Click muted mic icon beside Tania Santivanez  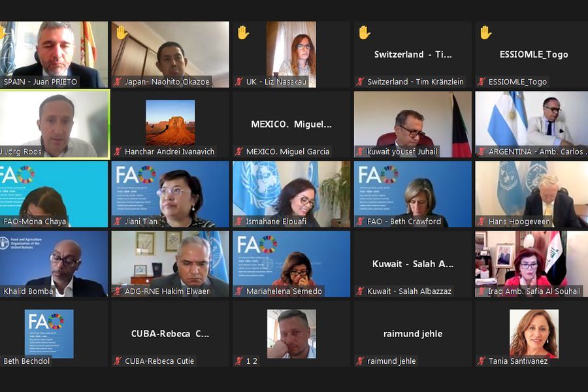[x=482, y=361]
